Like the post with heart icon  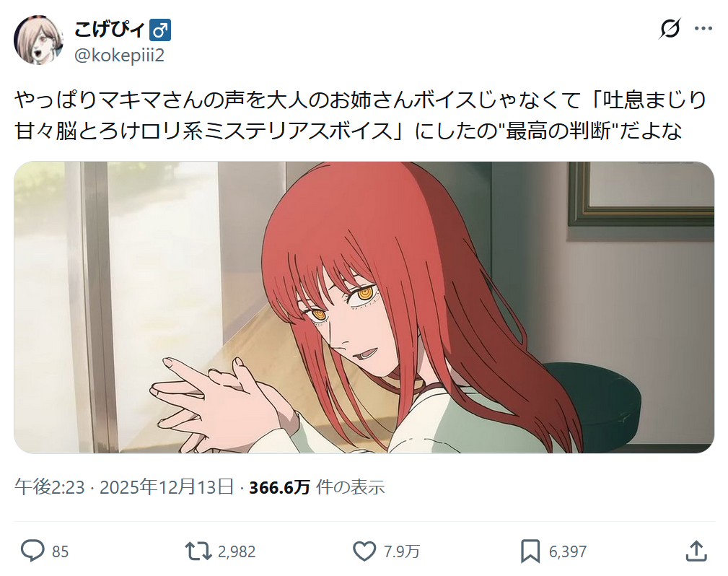tap(364, 551)
